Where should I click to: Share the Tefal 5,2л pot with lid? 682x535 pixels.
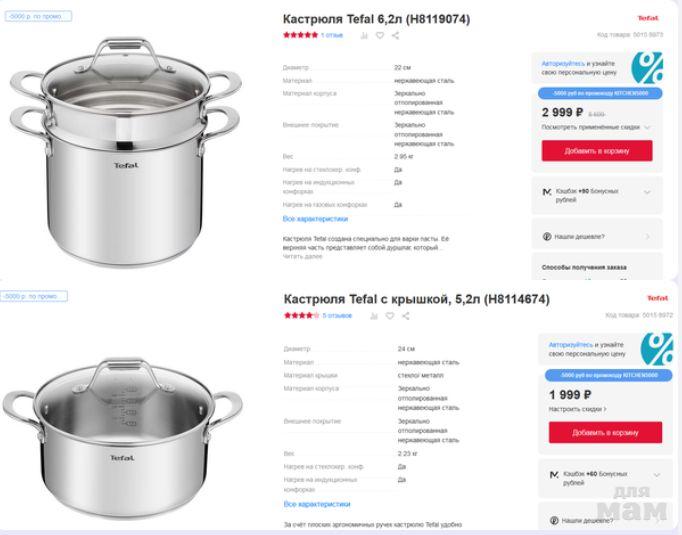pyautogui.click(x=406, y=316)
